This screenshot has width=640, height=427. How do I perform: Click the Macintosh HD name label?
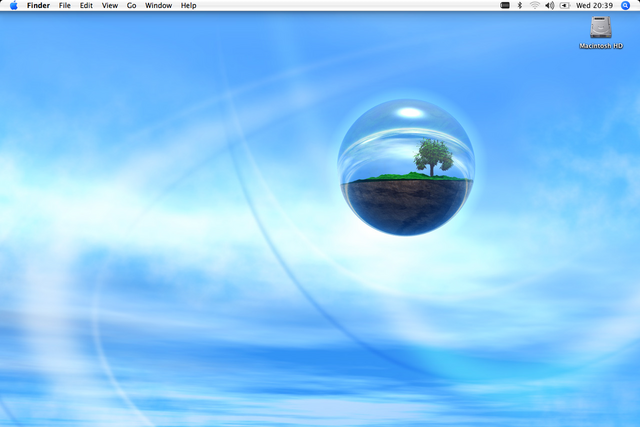602,46
